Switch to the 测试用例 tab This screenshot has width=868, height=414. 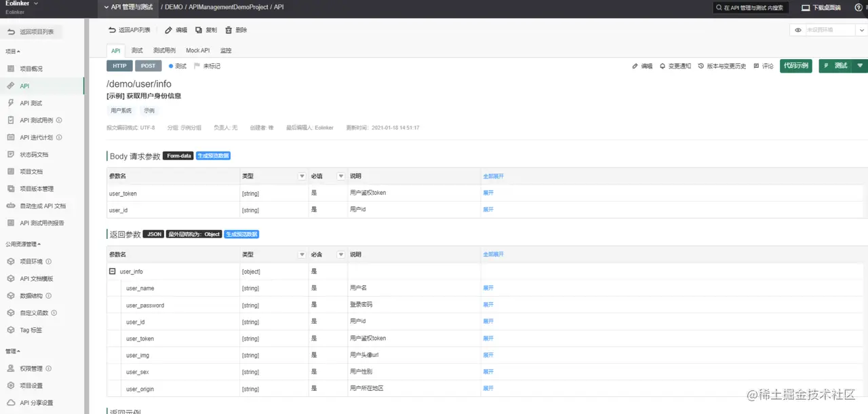click(x=164, y=50)
